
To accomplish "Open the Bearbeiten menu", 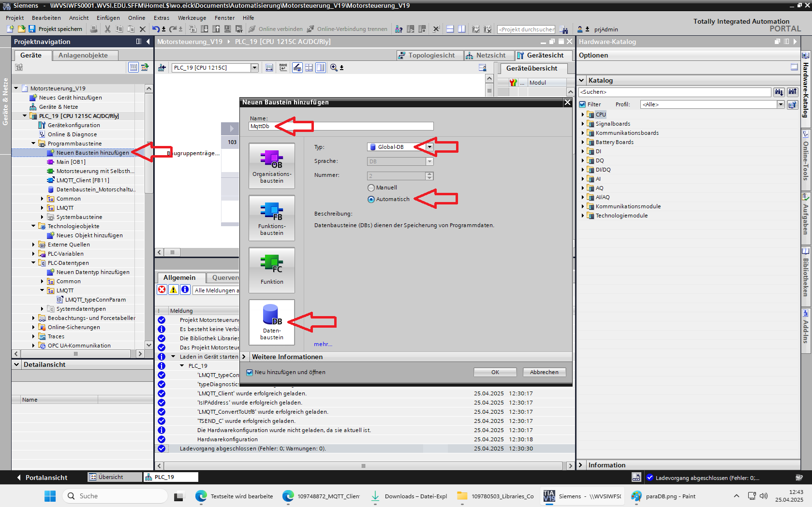I will click(46, 18).
